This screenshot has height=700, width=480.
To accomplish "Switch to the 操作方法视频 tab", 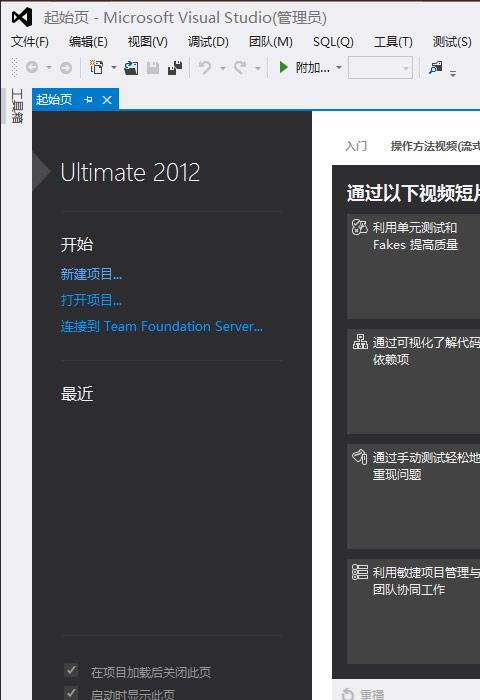I will click(435, 146).
